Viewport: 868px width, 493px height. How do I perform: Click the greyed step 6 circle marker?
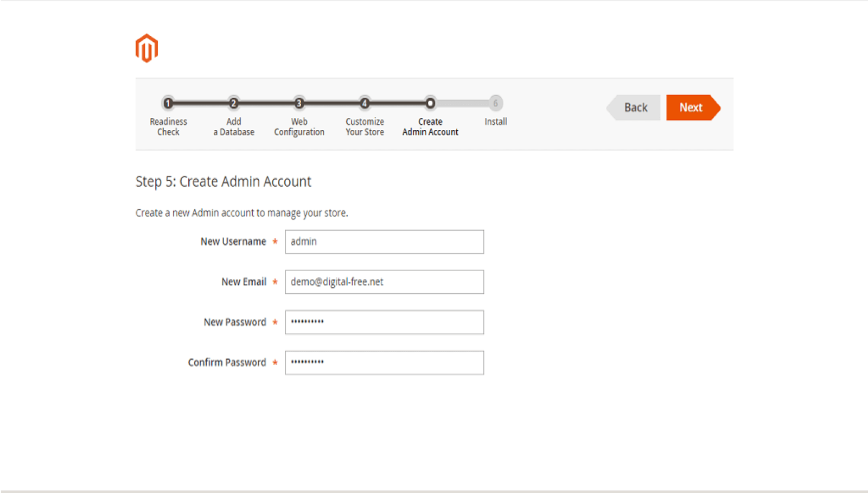[x=495, y=103]
